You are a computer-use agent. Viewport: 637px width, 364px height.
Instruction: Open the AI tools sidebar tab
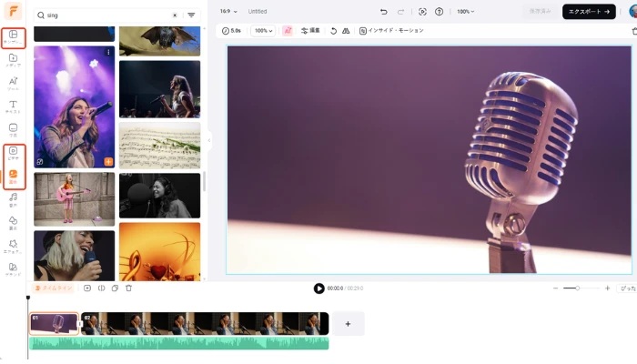pos(13,84)
